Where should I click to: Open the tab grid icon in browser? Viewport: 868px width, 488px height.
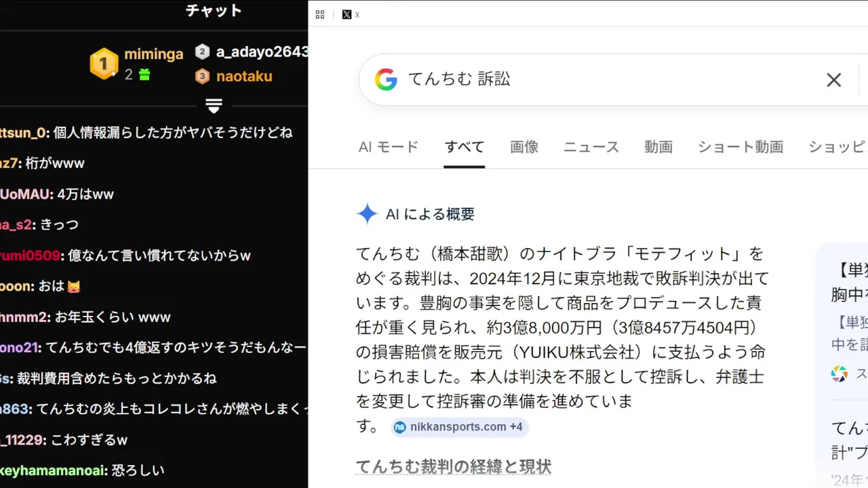click(320, 14)
